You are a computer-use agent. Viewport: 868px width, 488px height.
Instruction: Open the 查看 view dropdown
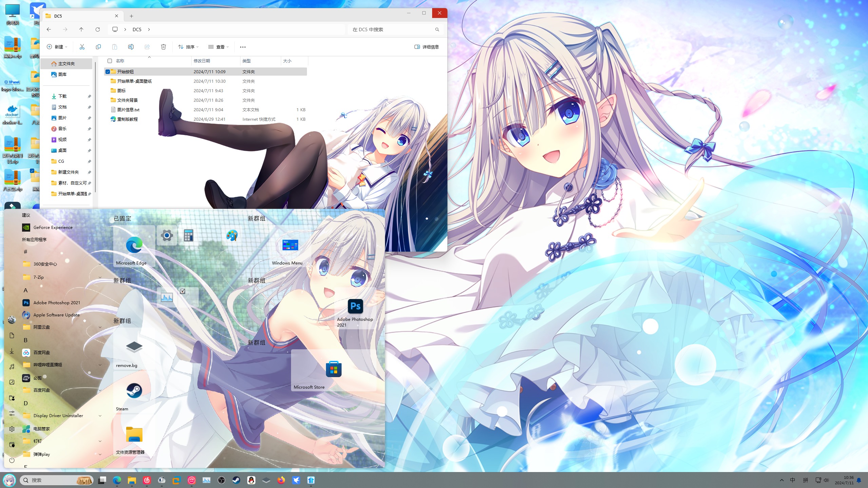(218, 47)
